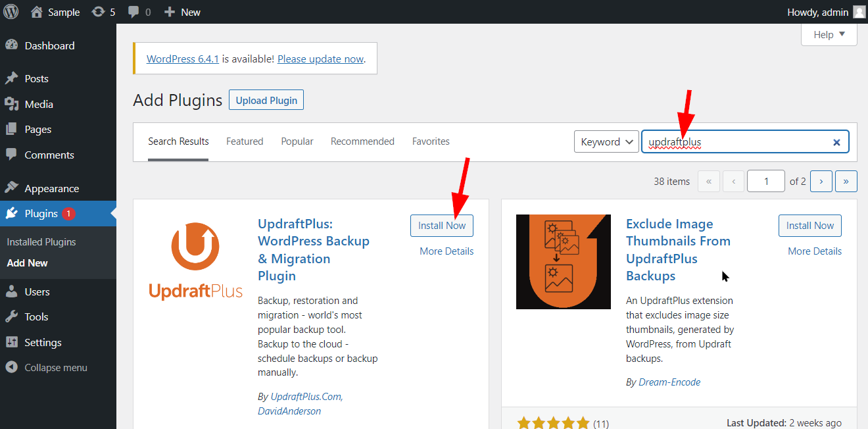Open the WordPress 6.4.1 link
Screen dimensions: 868x429
183,59
